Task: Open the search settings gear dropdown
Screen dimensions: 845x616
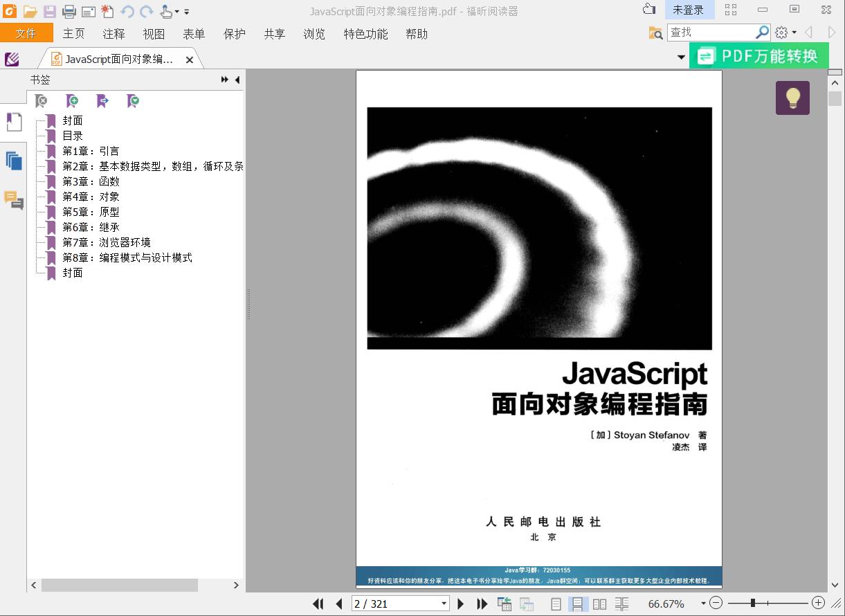Action: pyautogui.click(x=785, y=33)
